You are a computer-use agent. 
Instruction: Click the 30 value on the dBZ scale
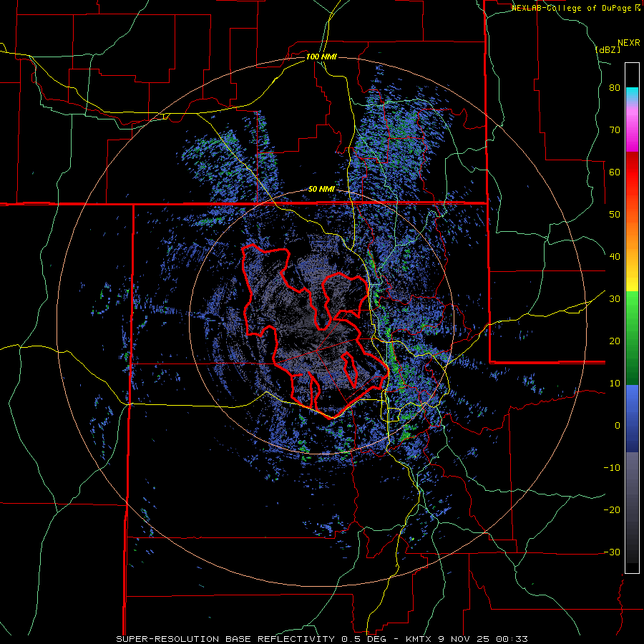[615, 299]
